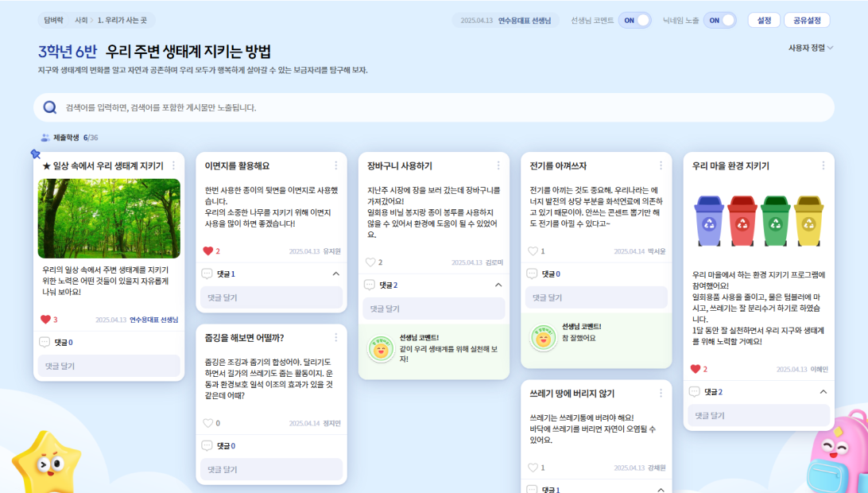The height and width of the screenshot is (493, 868).
Task: Click author name 박서윤
Action: 657,251
